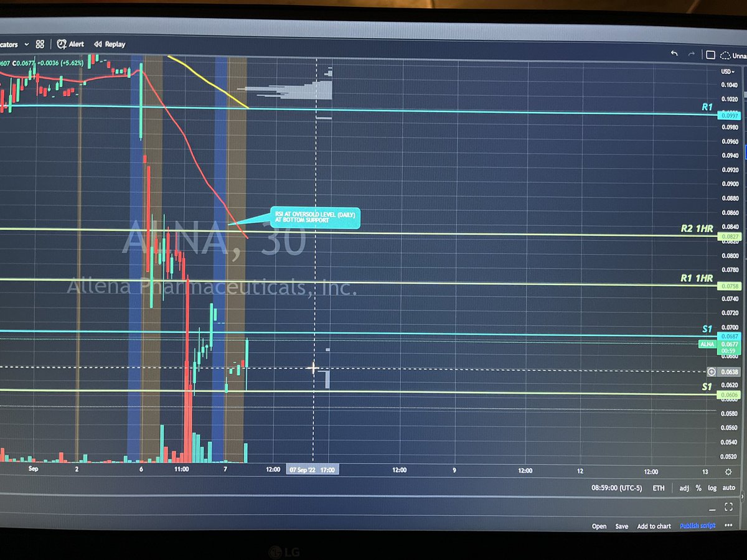Click the 13 date label on the time axis

(x=705, y=472)
